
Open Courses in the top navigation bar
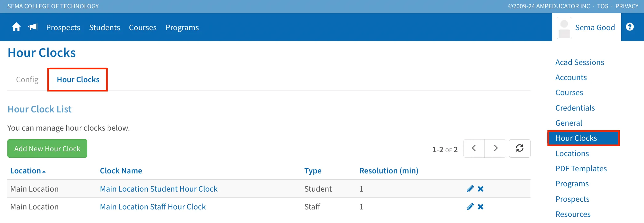tap(143, 27)
